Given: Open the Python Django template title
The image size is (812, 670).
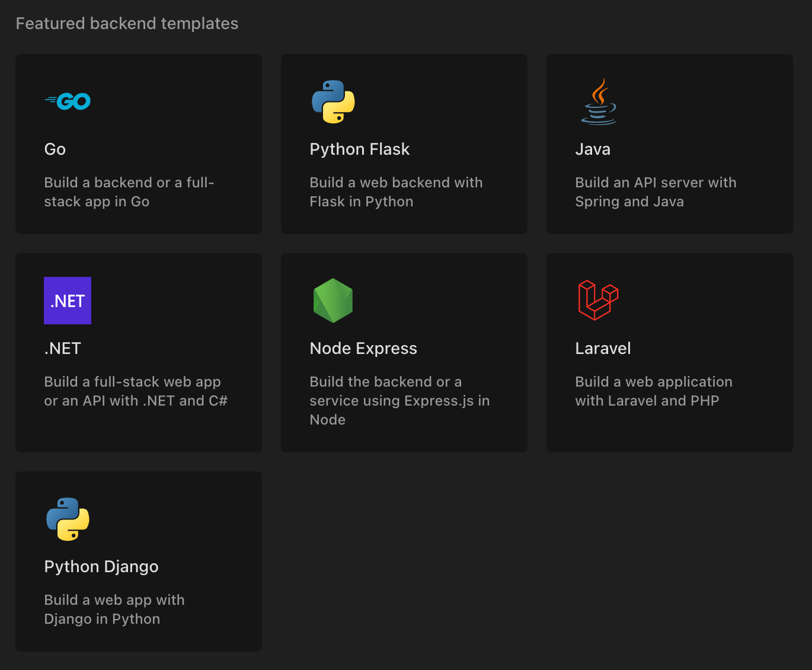Looking at the screenshot, I should [x=101, y=567].
